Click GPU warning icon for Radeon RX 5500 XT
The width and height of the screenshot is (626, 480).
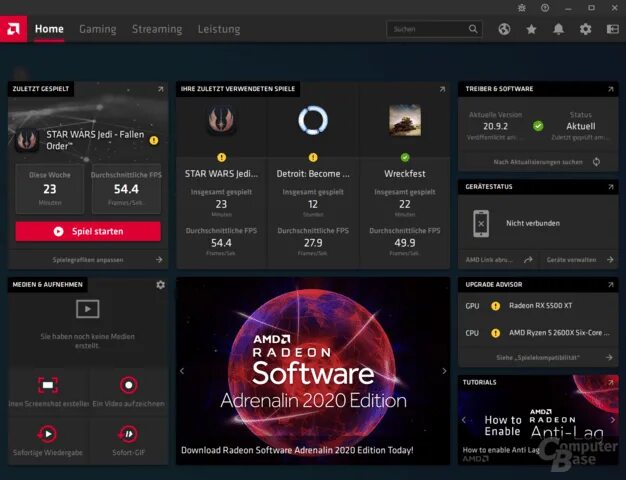pyautogui.click(x=495, y=306)
